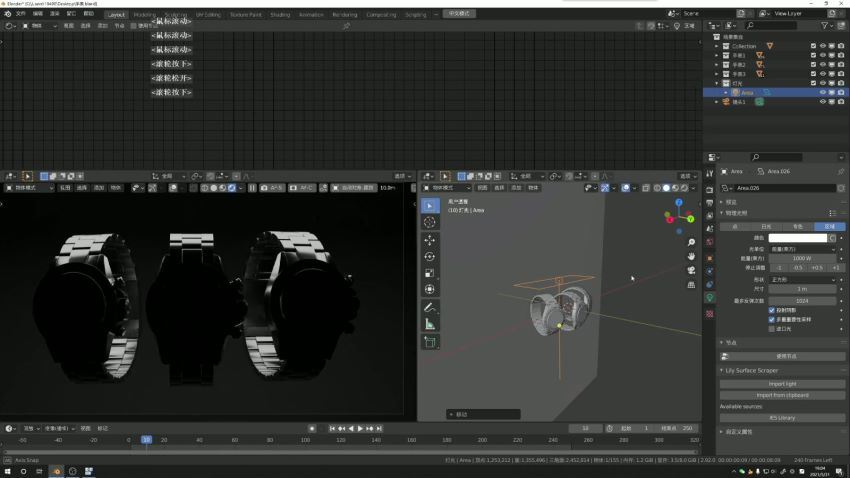Expand the 镜头1 item in outliner
The image size is (850, 478).
[716, 102]
